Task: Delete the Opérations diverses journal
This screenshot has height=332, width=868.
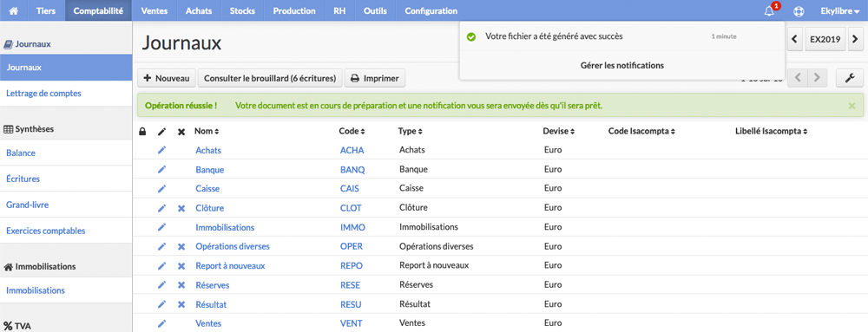Action: click(x=181, y=246)
